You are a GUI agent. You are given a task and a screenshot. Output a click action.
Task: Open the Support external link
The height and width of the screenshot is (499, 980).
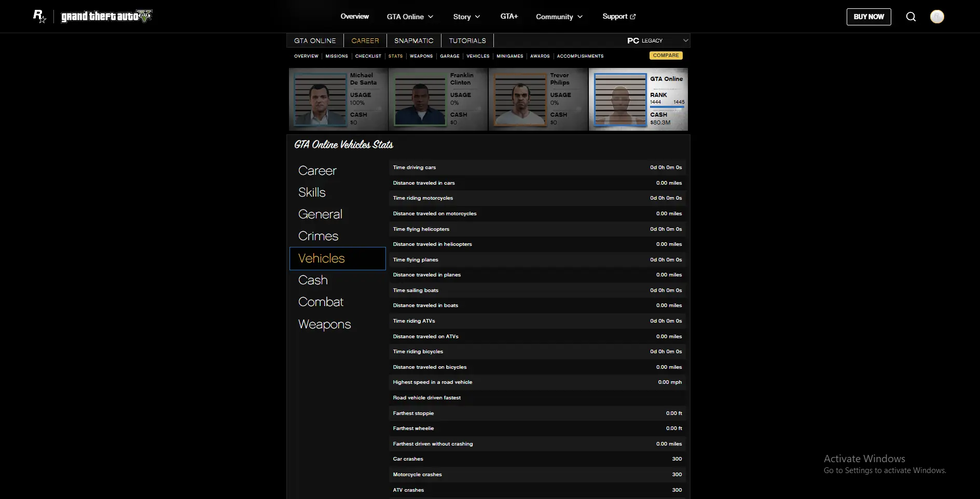618,17
